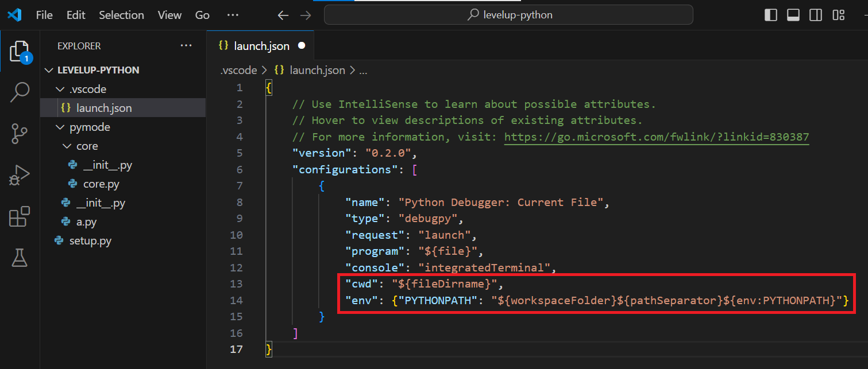The image size is (868, 369).
Task: Toggle the bottom panel layout icon
Action: click(793, 15)
